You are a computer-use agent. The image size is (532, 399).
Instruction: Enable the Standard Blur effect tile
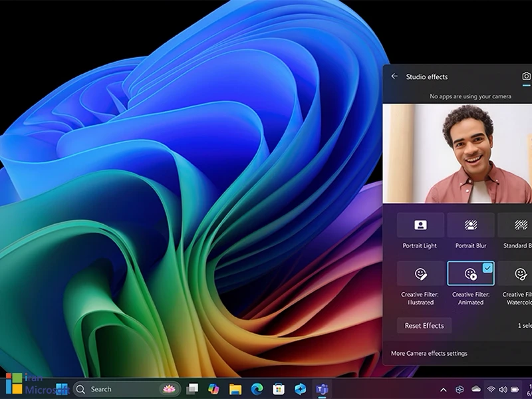pyautogui.click(x=515, y=225)
